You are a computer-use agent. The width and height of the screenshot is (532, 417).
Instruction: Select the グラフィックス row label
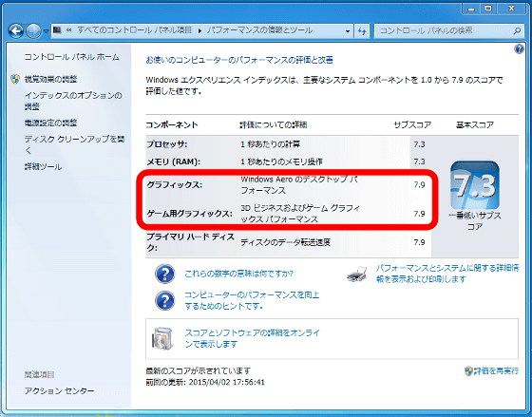point(175,185)
